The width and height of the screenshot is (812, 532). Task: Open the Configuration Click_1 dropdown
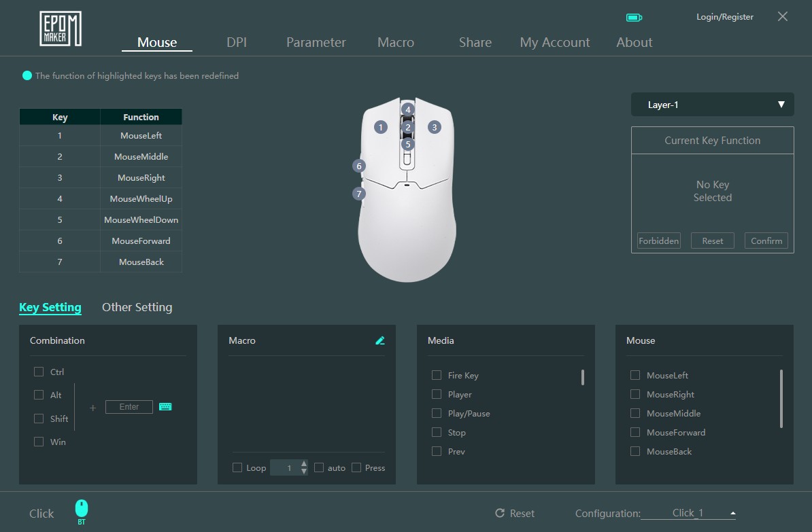pyautogui.click(x=688, y=513)
